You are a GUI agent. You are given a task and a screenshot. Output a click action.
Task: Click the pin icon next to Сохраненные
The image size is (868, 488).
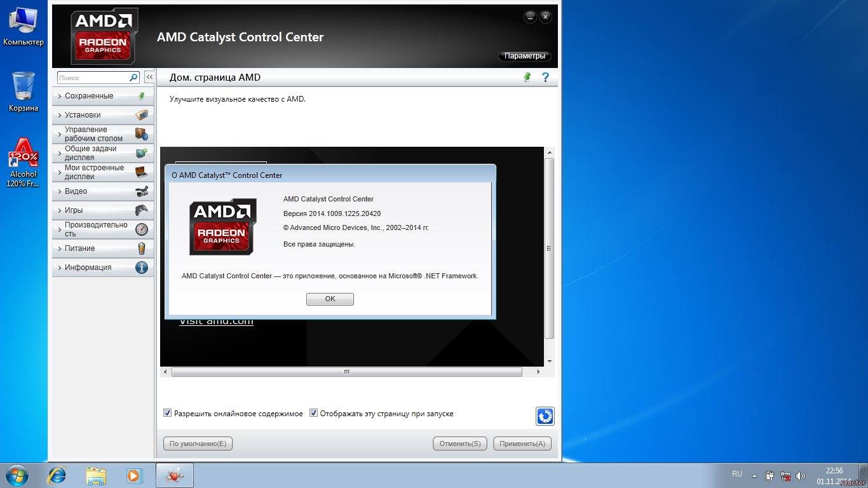(x=141, y=96)
